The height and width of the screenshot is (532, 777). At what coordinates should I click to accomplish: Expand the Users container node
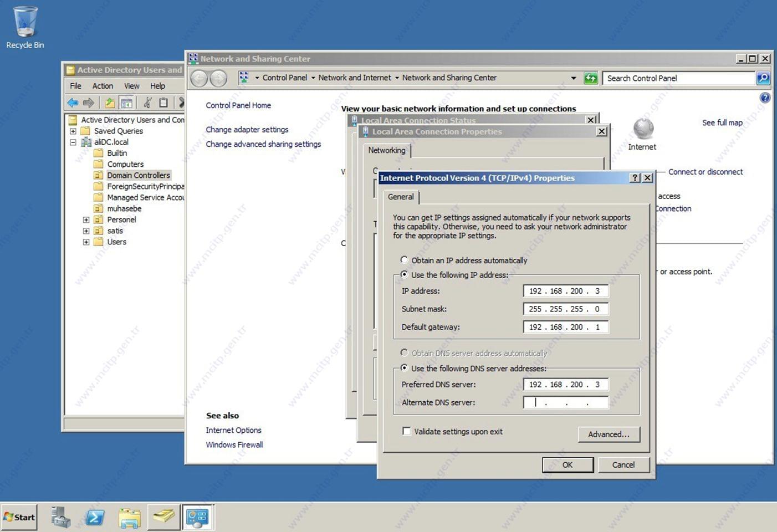(x=86, y=242)
